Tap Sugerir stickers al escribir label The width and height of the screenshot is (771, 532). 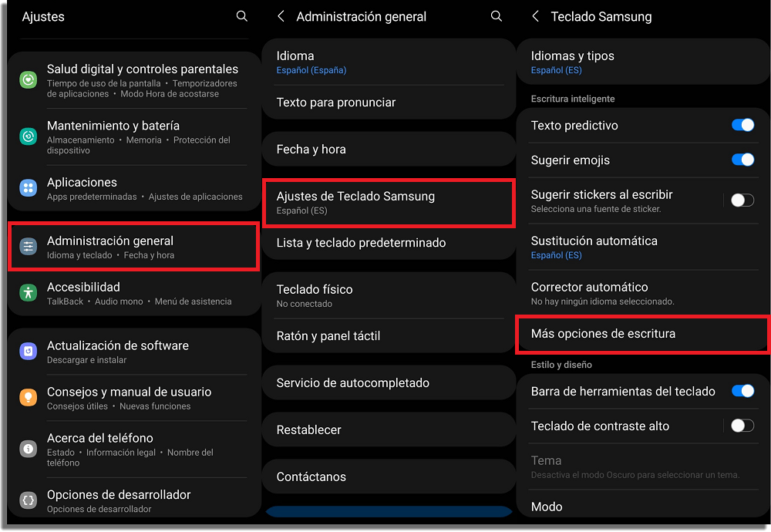(601, 195)
